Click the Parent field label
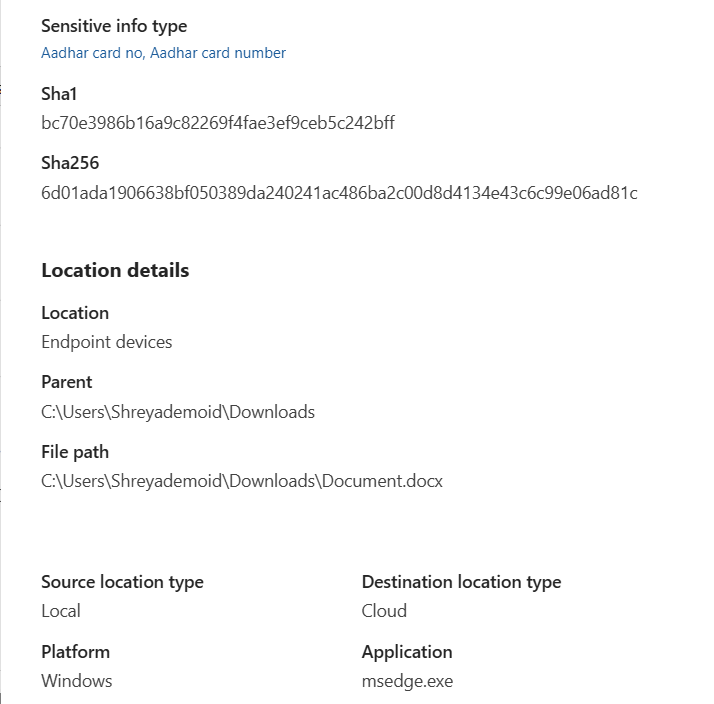Image resolution: width=714 pixels, height=704 pixels. [67, 382]
